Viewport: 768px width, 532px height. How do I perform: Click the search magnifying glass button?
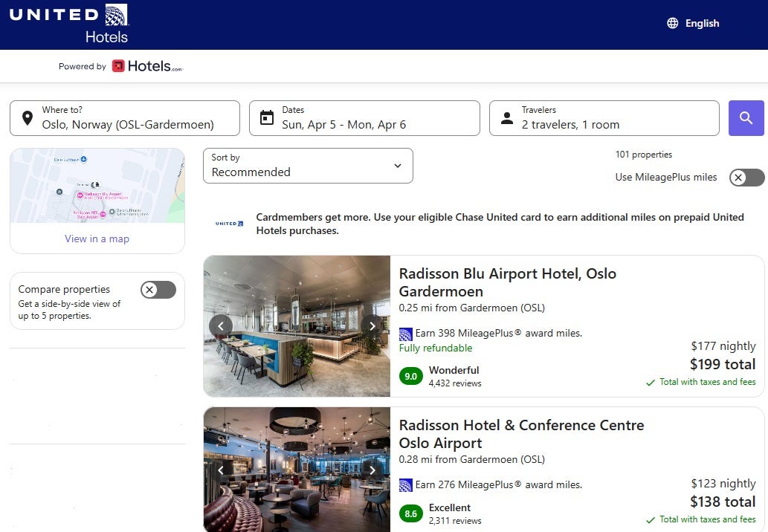[746, 118]
